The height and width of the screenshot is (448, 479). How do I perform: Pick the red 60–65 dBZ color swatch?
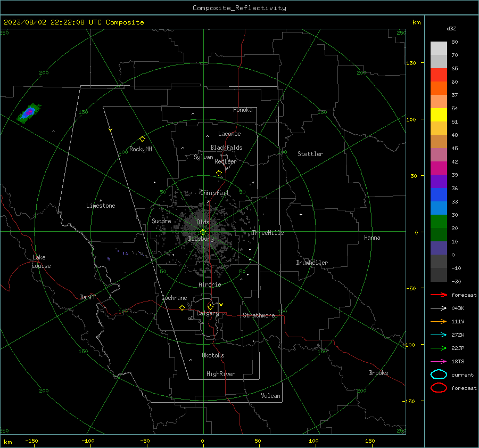click(x=439, y=75)
